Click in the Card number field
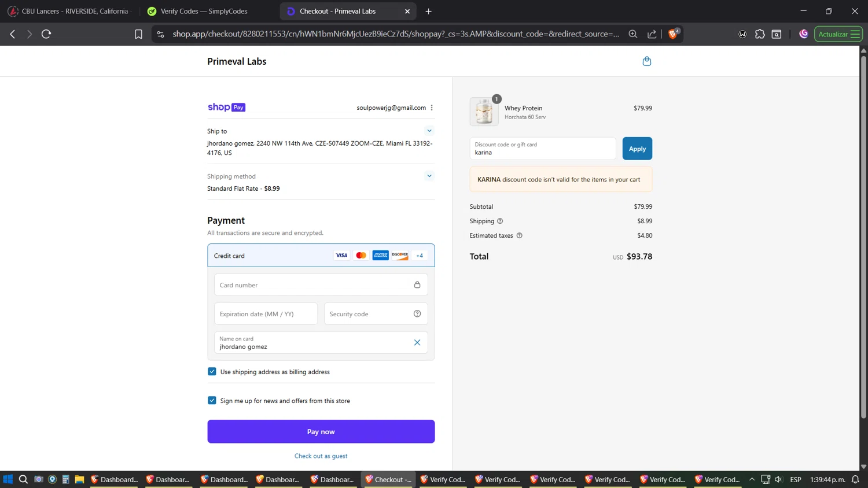The width and height of the screenshot is (868, 488). [x=321, y=284]
